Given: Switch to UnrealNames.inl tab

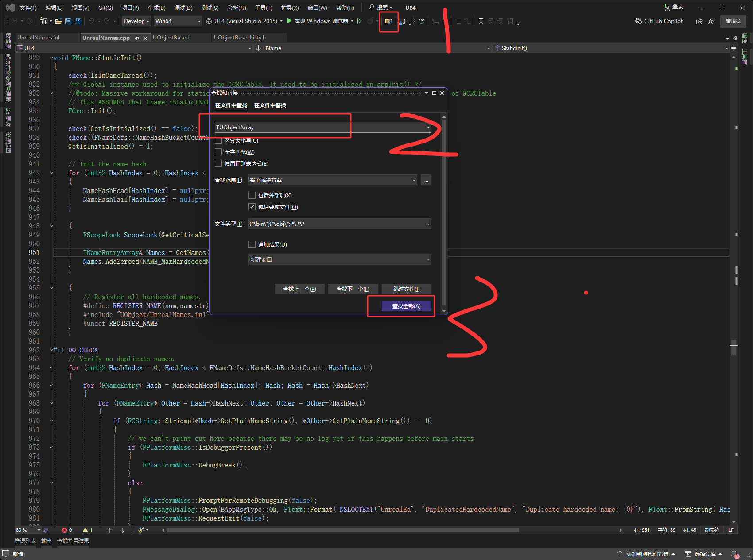Looking at the screenshot, I should (38, 38).
